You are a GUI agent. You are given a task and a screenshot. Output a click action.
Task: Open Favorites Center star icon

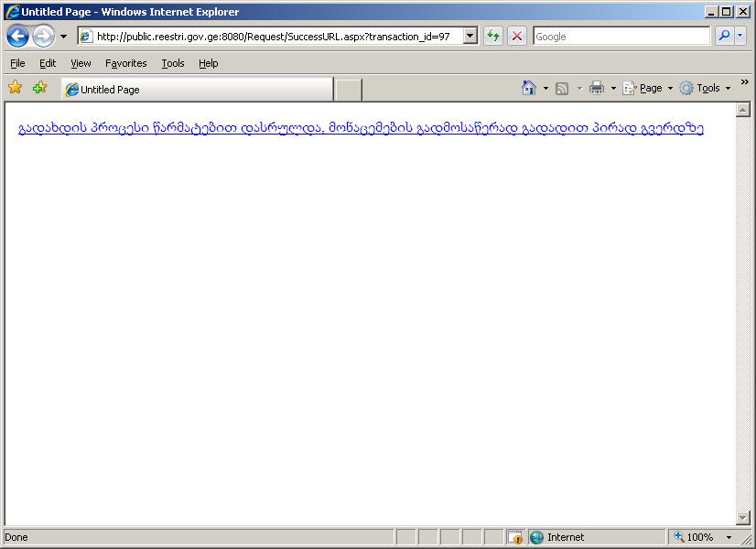(x=15, y=88)
